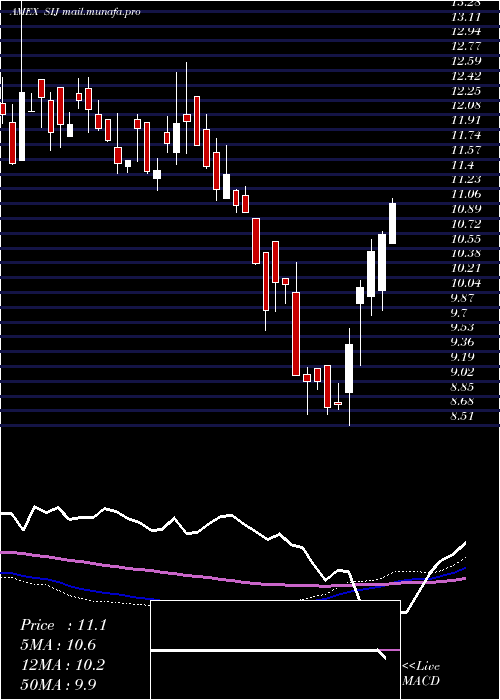Click the 8.85 price axis label
This screenshot has height=700, width=500.
[x=464, y=387]
